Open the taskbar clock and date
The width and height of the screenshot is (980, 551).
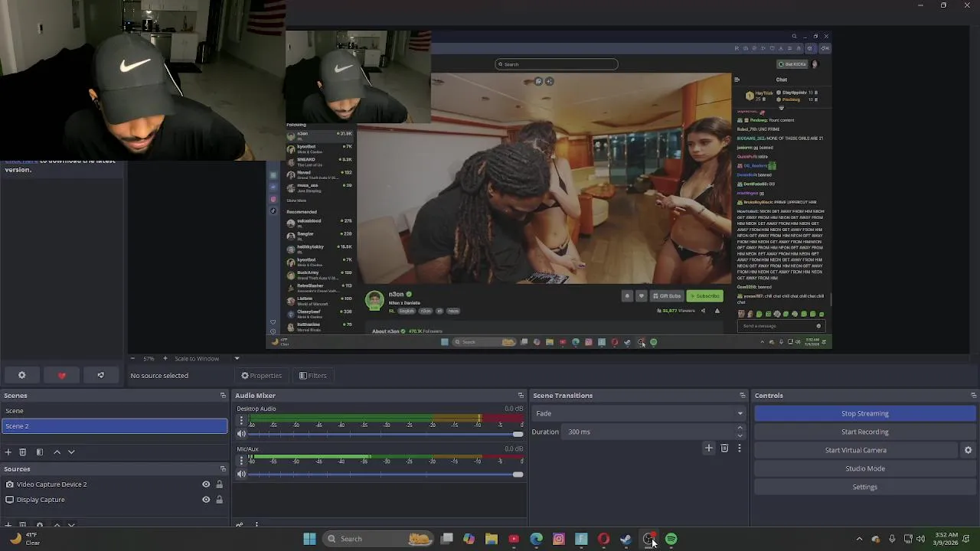pyautogui.click(x=946, y=539)
